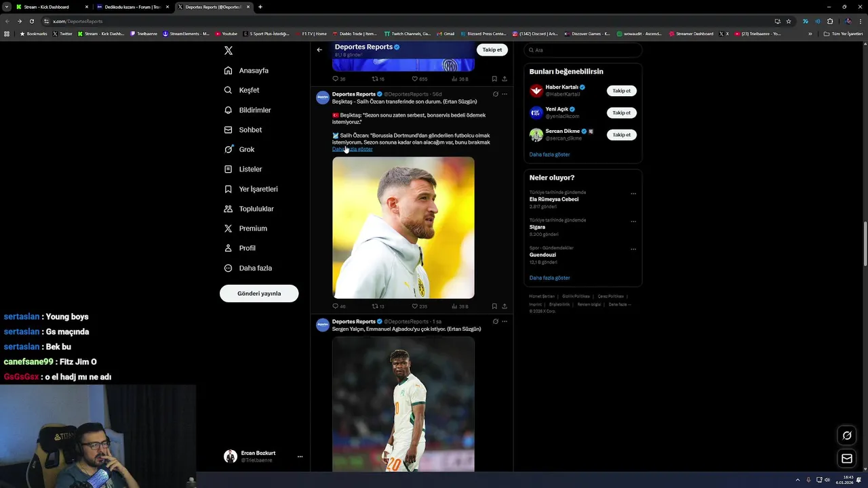Open Salih Özcan photo
Viewport: 868px width, 488px height.
[403, 228]
